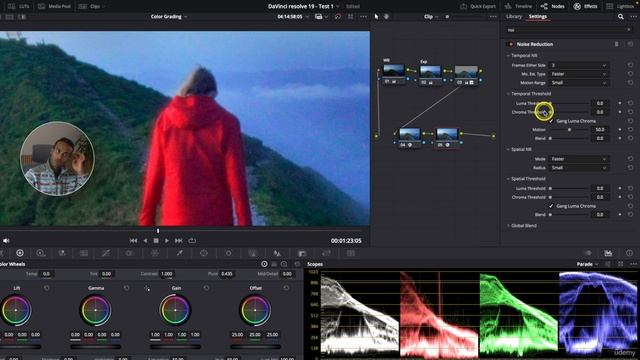
Task: Reset the Lift color wheel
Action: coord(47,288)
